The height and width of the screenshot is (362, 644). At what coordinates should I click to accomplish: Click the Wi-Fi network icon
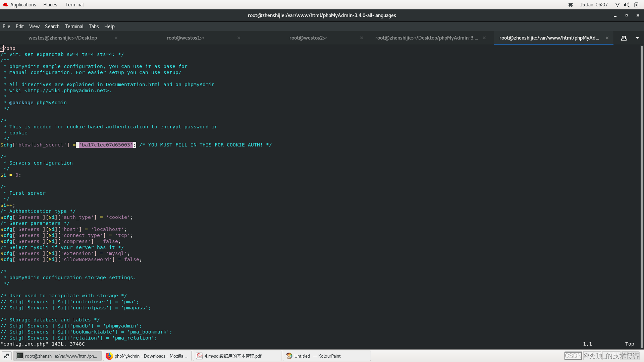[617, 5]
